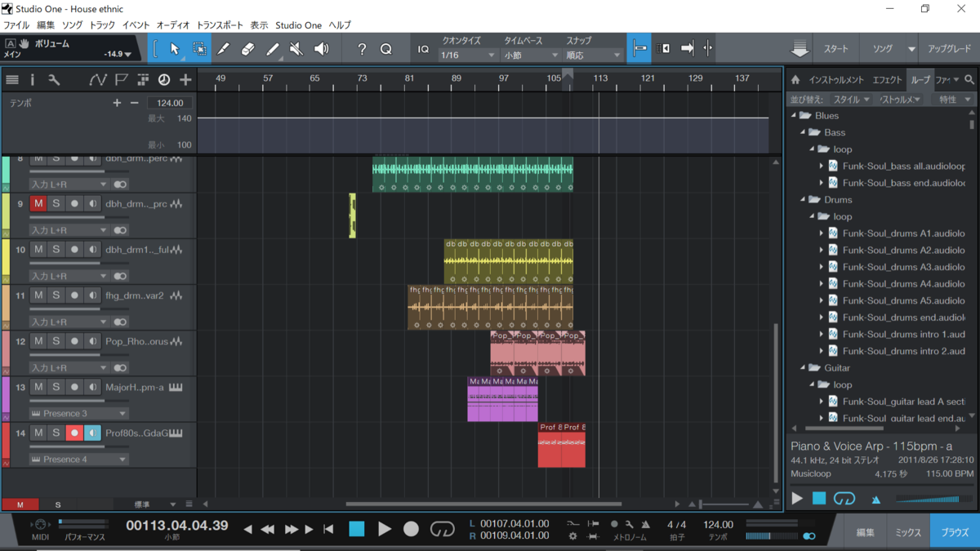Click the horizontal arrangement scrollbar
980x551 pixels.
coord(483,504)
